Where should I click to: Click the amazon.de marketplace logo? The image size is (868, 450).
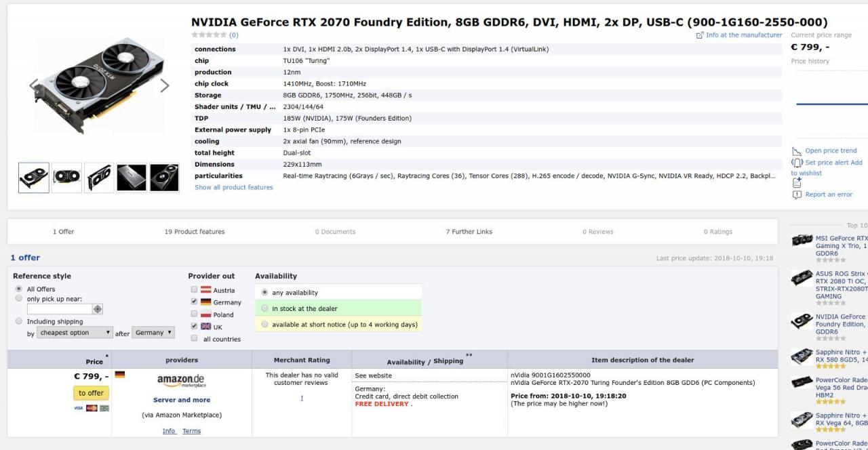181,381
